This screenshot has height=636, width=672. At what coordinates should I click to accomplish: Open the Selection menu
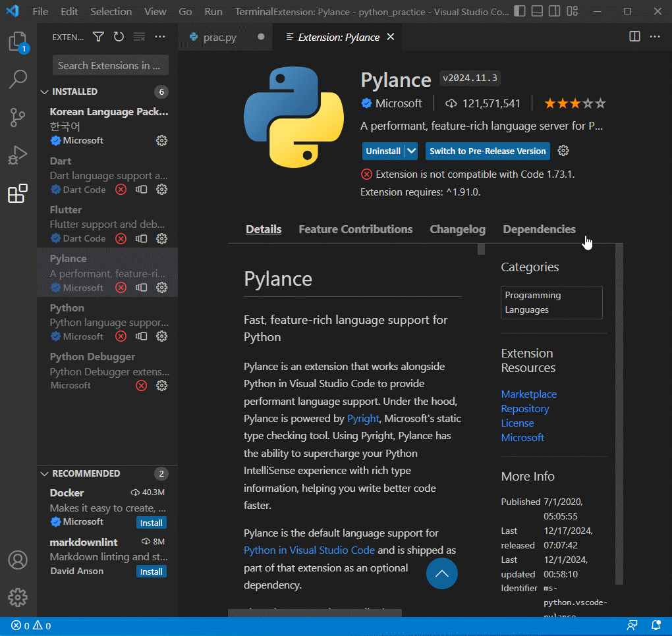pos(111,12)
